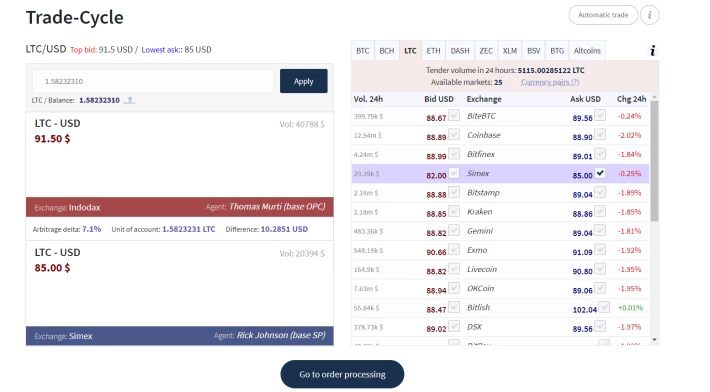Check the BiteBTC ask checkbox

pos(600,115)
